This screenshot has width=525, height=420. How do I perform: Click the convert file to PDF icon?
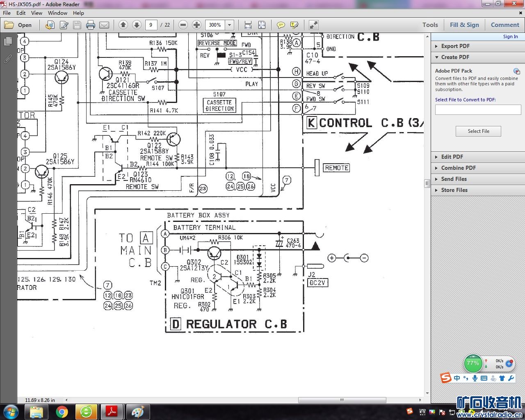tap(50, 25)
